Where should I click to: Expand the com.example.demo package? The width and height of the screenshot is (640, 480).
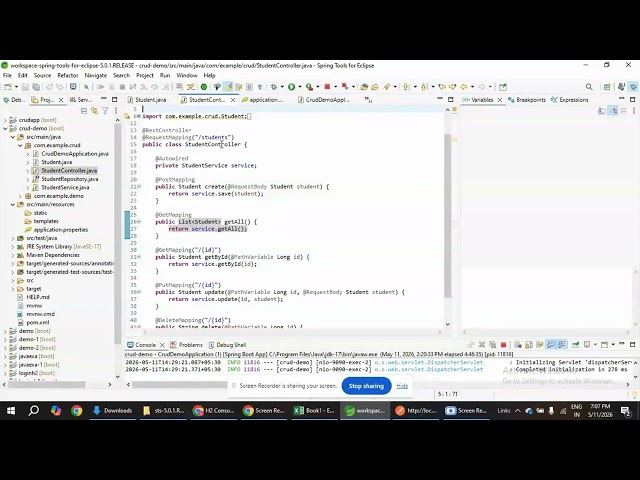(x=20, y=196)
